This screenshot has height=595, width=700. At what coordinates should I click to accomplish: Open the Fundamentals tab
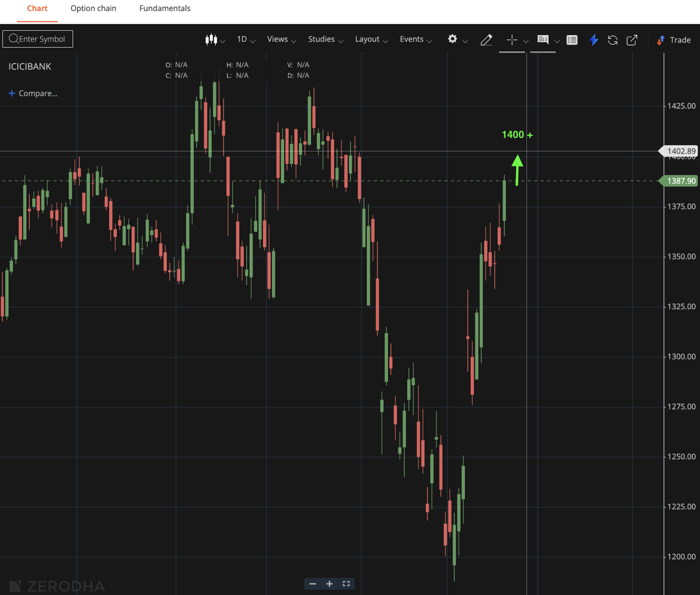pos(164,8)
